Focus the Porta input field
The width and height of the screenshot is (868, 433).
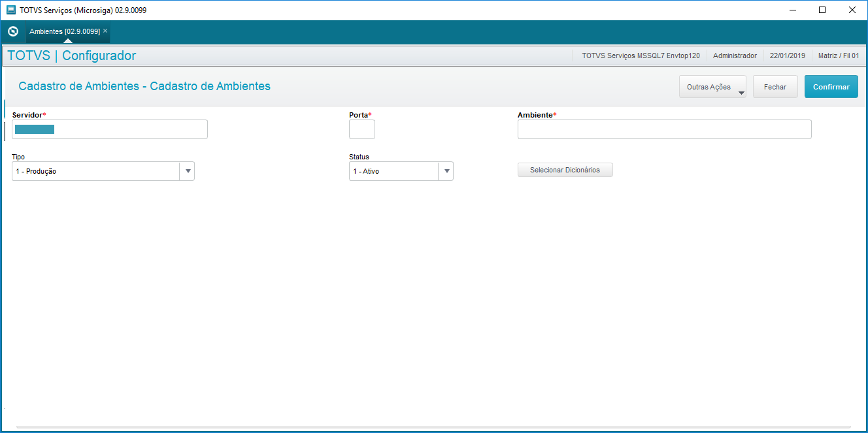[x=362, y=129]
